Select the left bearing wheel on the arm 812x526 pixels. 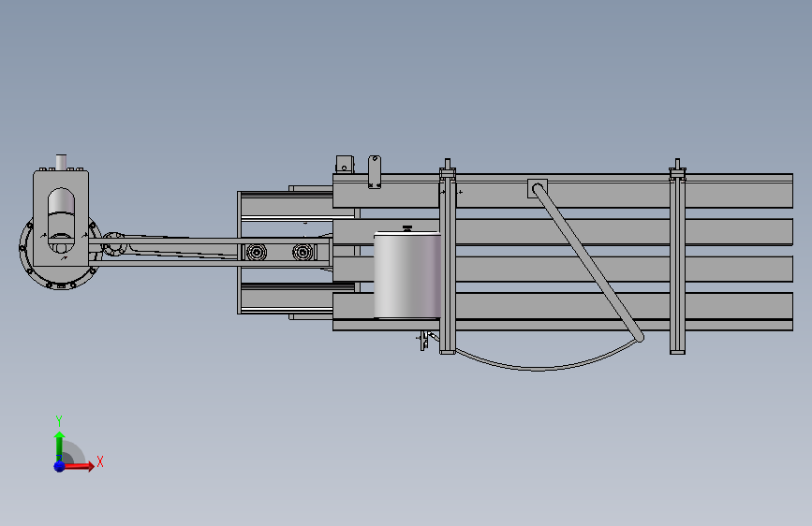point(257,252)
